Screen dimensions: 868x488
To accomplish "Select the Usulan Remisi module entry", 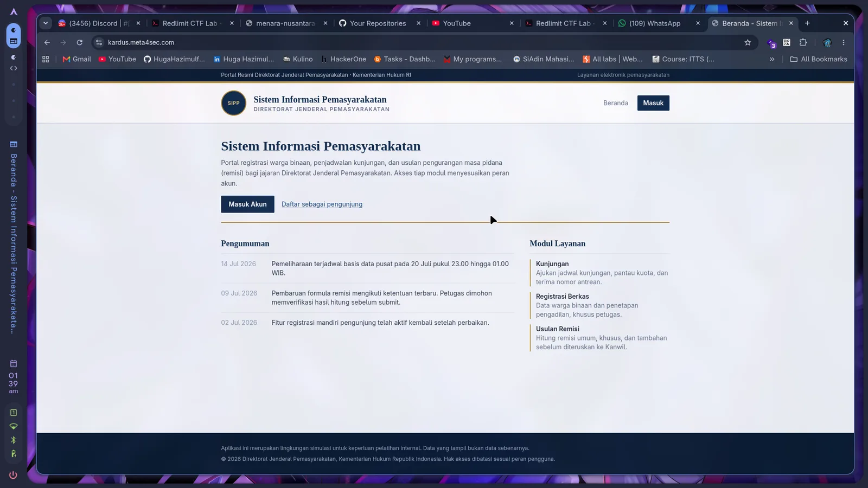I will pyautogui.click(x=599, y=338).
